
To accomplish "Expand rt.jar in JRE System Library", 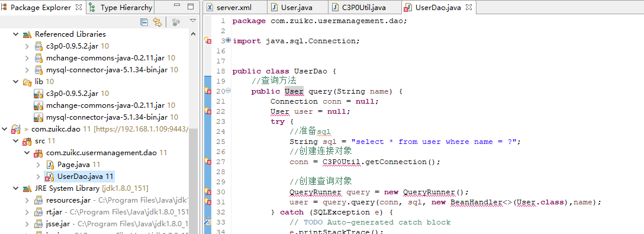I will pyautogui.click(x=27, y=212).
